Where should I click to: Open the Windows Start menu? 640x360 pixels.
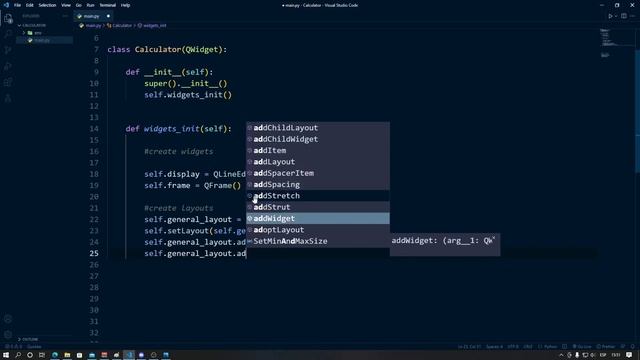6,355
